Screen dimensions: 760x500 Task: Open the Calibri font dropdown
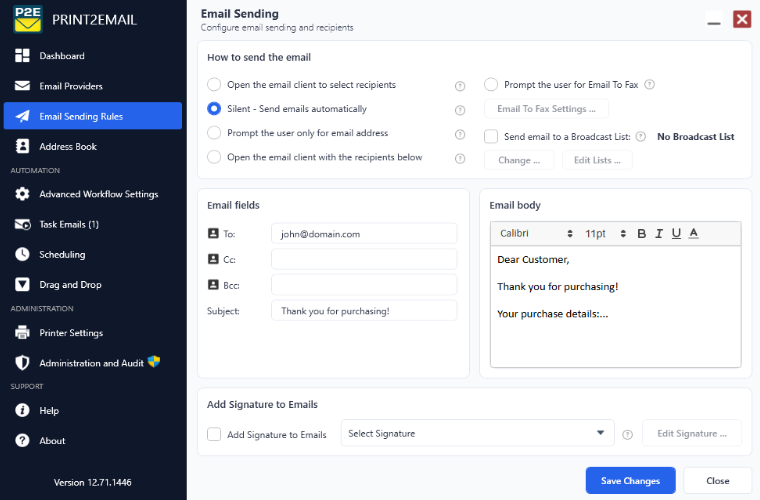tap(536, 234)
